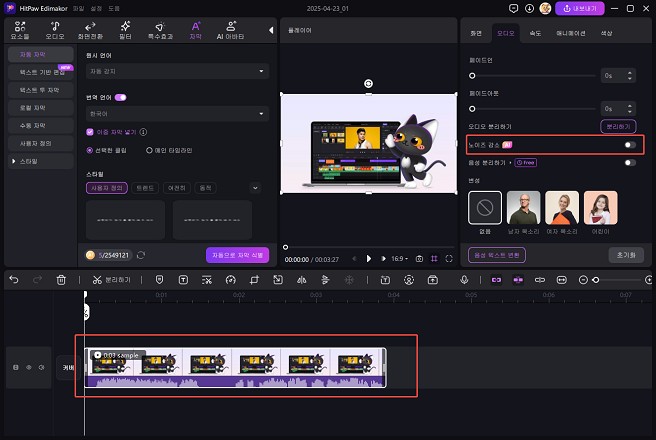Open the File (파일) menu

[x=78, y=8]
